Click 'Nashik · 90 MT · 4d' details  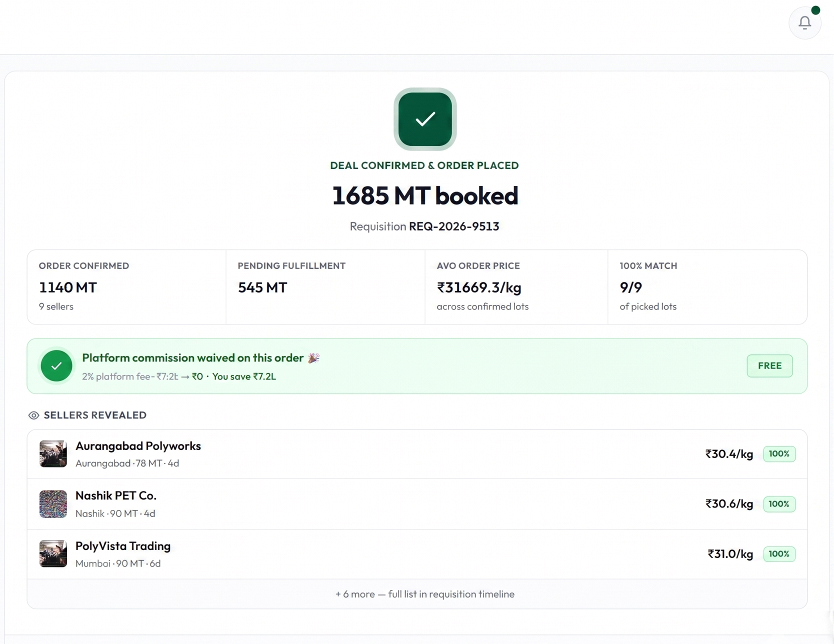(115, 513)
